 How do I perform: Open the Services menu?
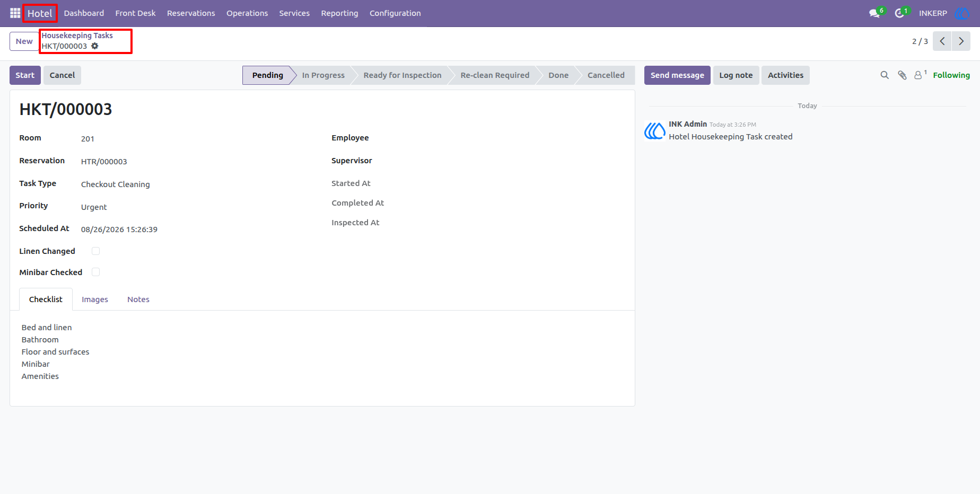(x=294, y=13)
